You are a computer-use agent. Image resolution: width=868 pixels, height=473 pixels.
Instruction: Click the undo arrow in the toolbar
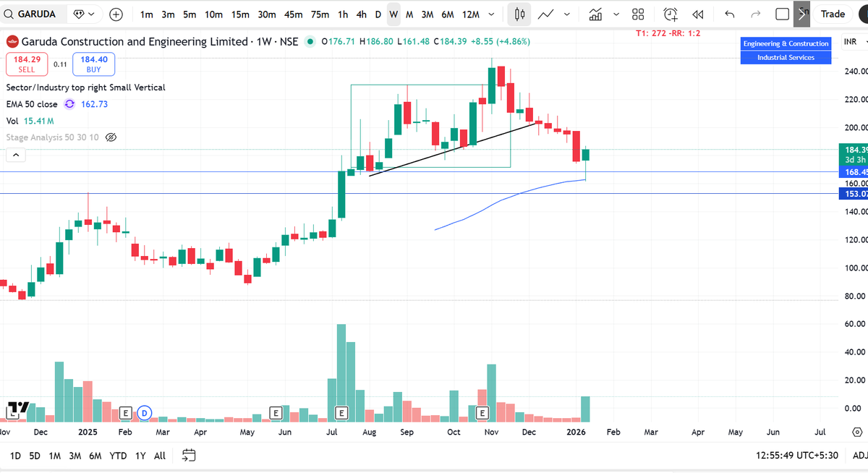729,14
